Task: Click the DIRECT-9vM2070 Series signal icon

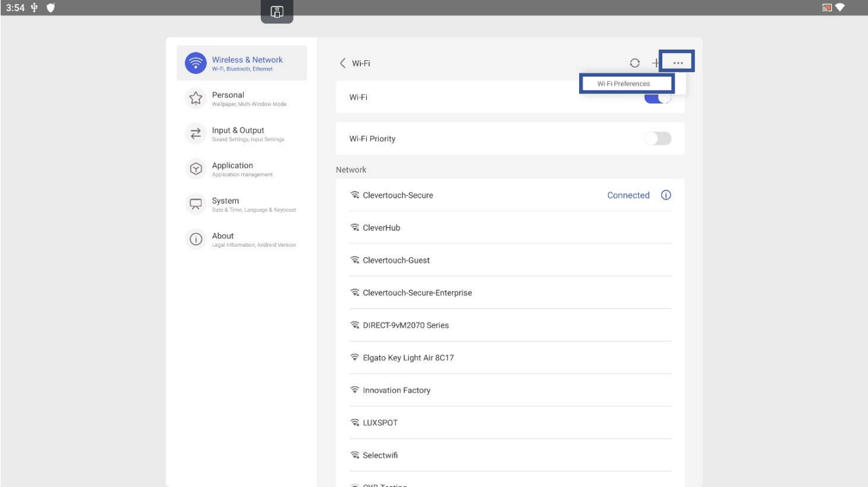Action: [355, 325]
